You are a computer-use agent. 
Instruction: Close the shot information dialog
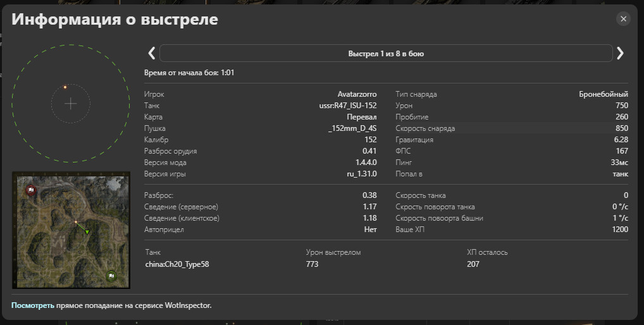(623, 19)
